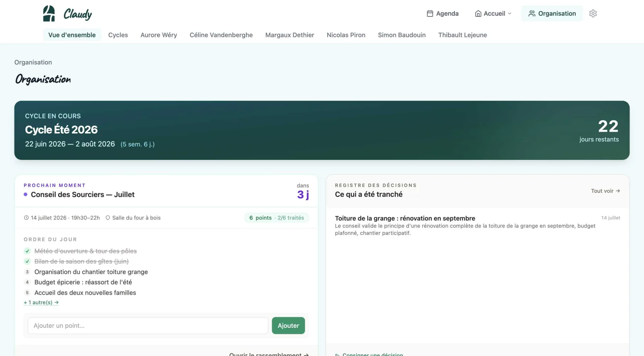
Task: Click the Accueil house icon
Action: tap(478, 13)
